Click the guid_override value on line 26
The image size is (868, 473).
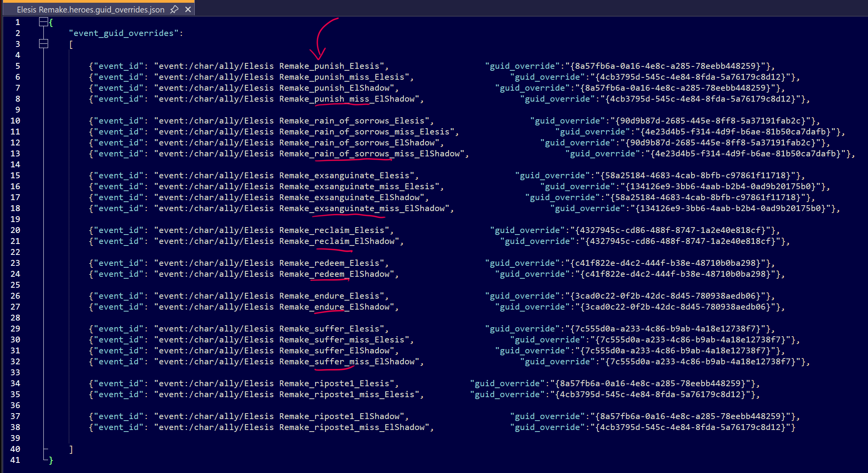tap(665, 296)
